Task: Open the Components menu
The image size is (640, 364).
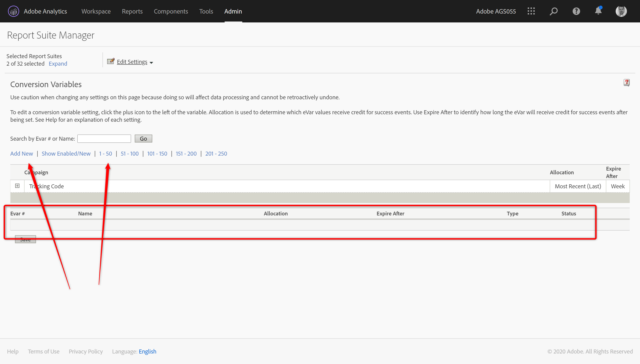Action: coord(171,11)
